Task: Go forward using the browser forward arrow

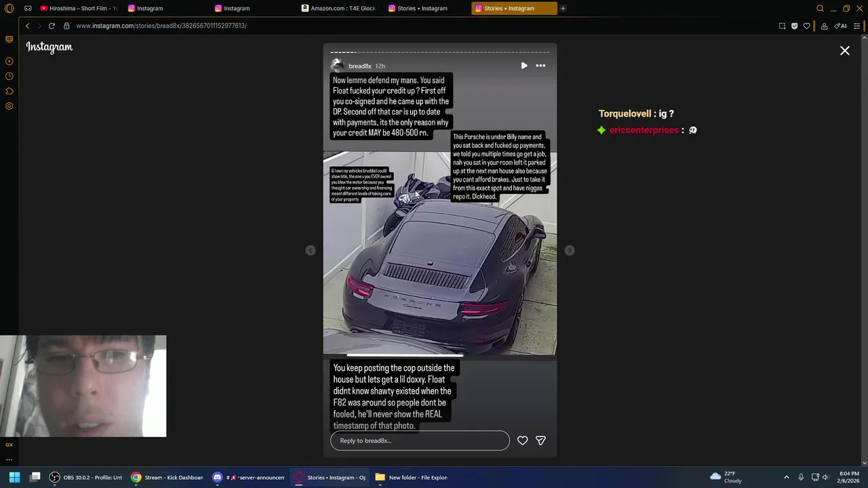Action: [39, 26]
